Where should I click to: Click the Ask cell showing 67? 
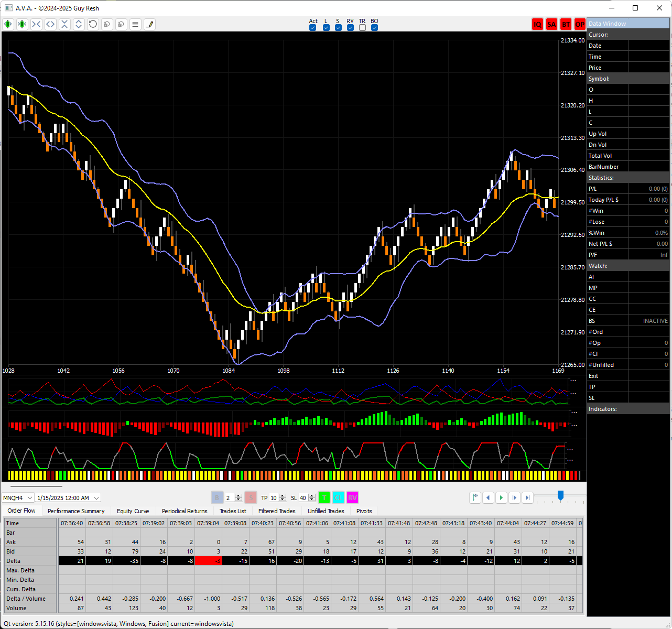(x=263, y=542)
